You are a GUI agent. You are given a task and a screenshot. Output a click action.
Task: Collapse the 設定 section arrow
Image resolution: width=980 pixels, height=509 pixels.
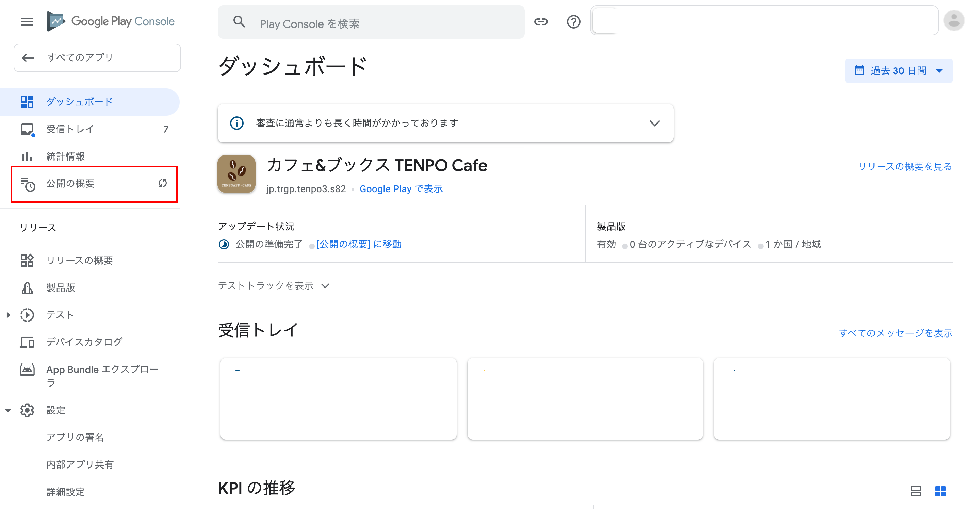pos(8,410)
